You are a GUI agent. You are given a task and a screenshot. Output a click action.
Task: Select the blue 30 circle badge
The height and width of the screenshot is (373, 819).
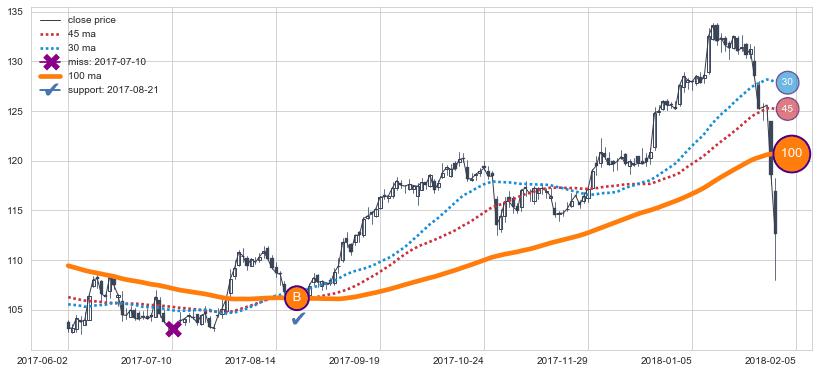pos(787,82)
